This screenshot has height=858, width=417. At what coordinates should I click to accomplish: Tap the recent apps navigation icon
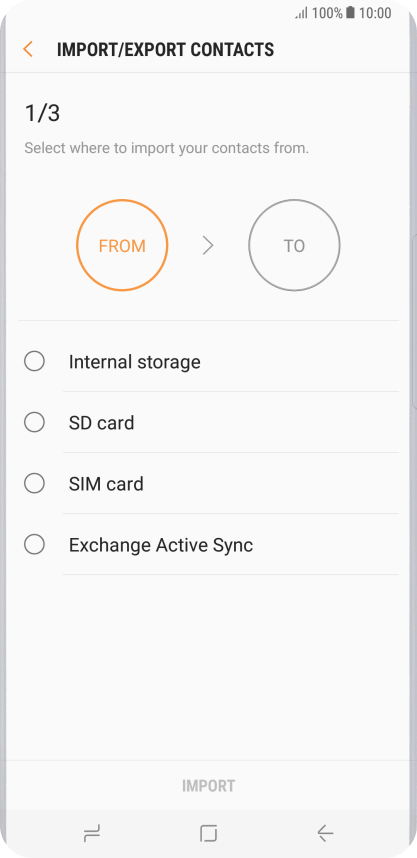click(x=92, y=833)
